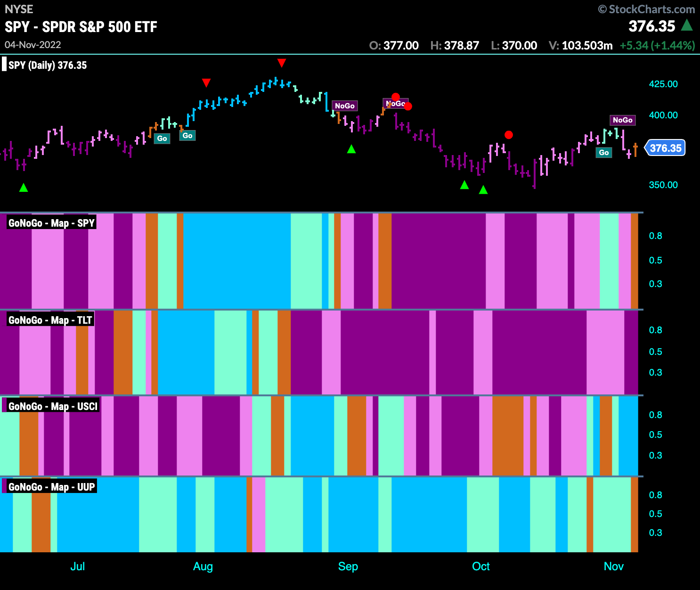Click the Jul label on the time axis
The height and width of the screenshot is (590, 700).
(x=78, y=566)
